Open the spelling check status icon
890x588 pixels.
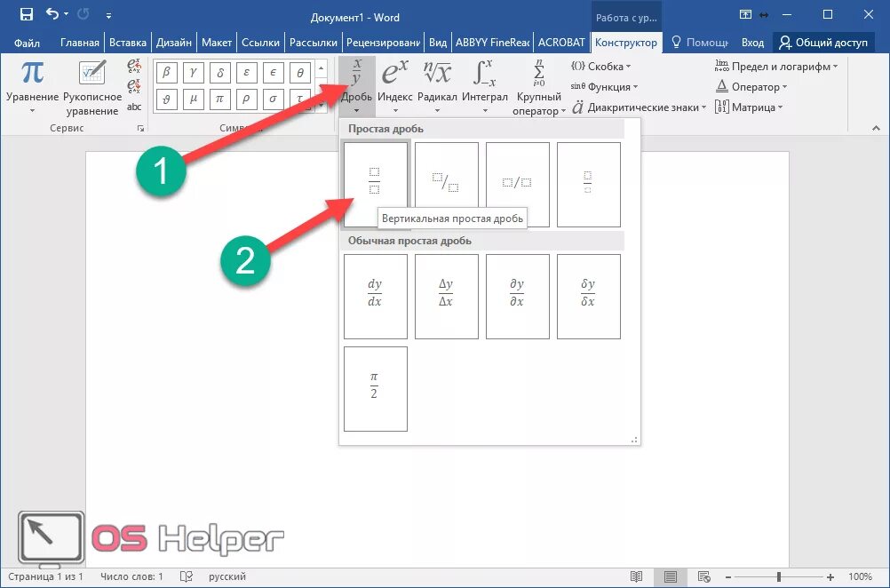(187, 576)
